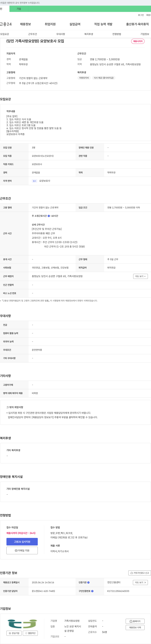Click the 로그인 link
Image resolution: width=151 pixels, height=644 pixels.
141,15
